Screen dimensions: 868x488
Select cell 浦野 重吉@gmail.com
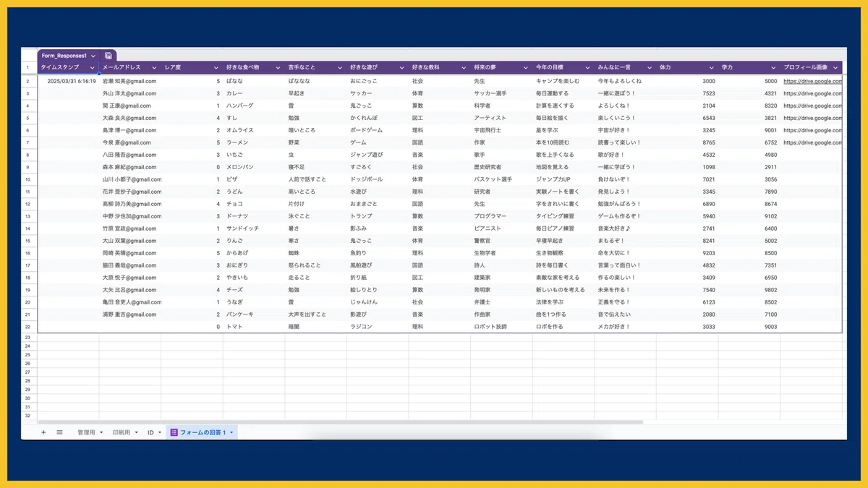(129, 314)
